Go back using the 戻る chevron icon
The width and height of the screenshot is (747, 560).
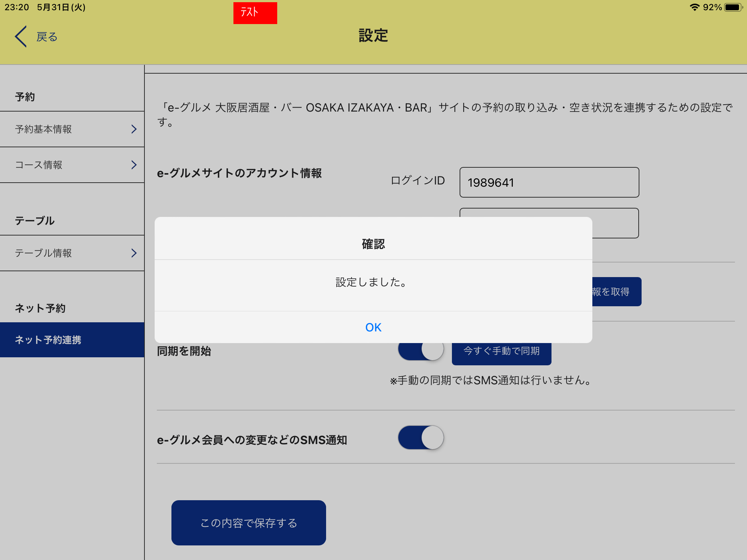(x=21, y=36)
